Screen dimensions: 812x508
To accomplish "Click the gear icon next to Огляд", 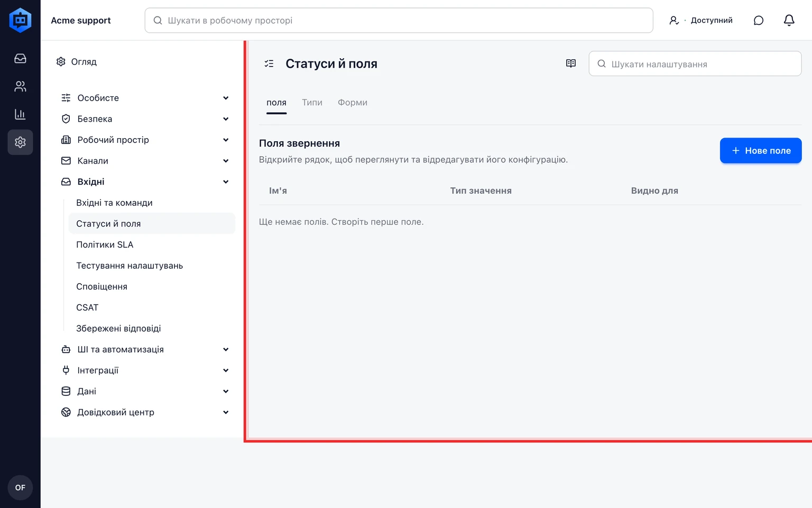I will [61, 62].
